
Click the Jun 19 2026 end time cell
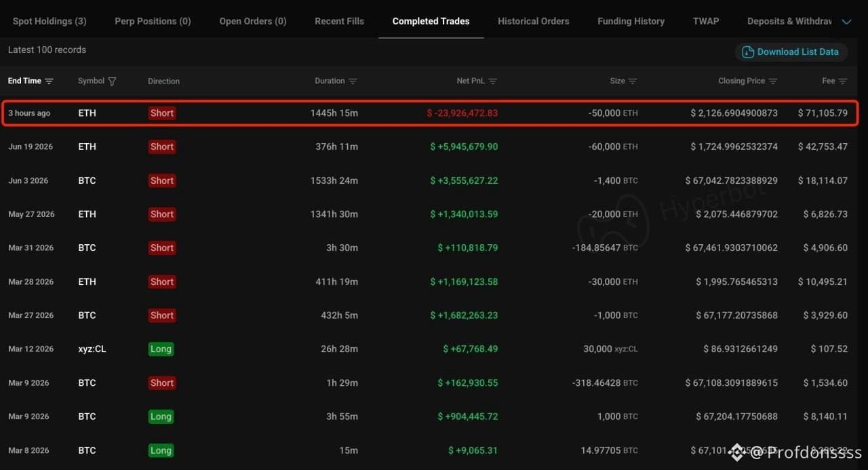(x=31, y=146)
